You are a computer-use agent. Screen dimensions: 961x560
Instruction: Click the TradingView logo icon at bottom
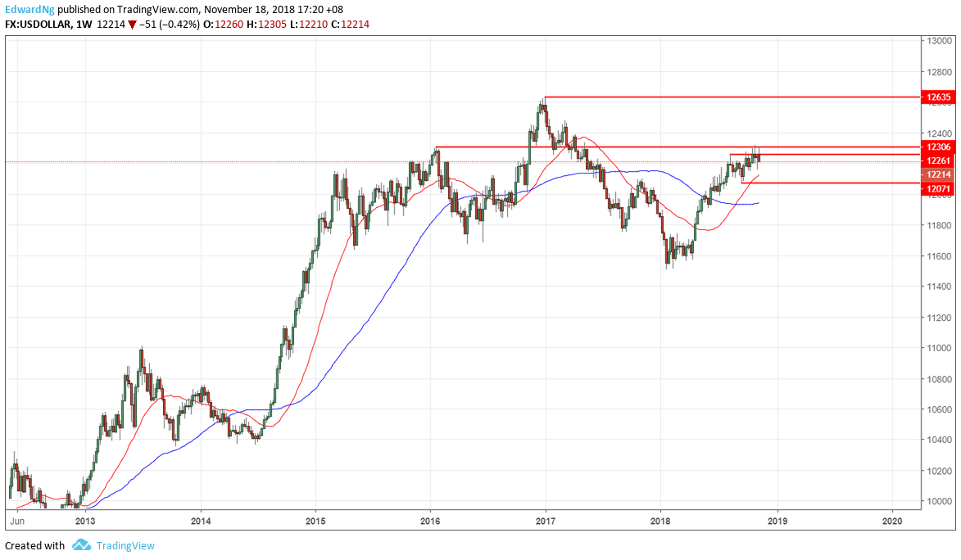tap(81, 544)
